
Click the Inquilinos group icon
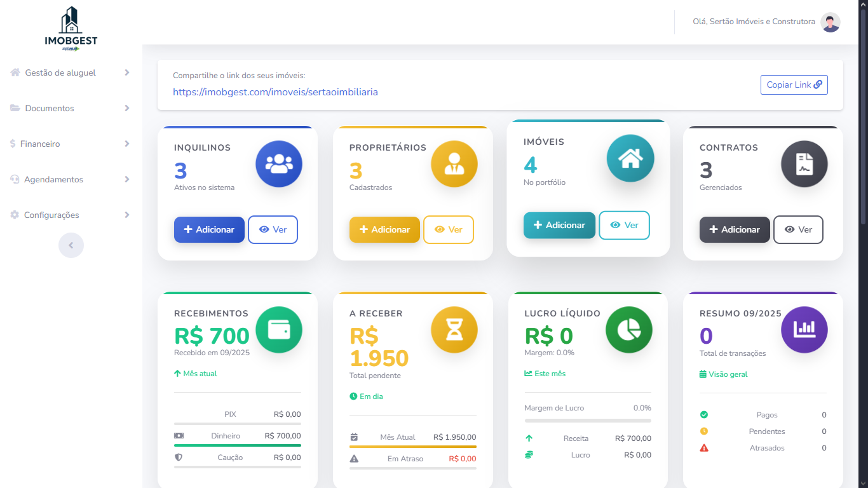pyautogui.click(x=279, y=164)
